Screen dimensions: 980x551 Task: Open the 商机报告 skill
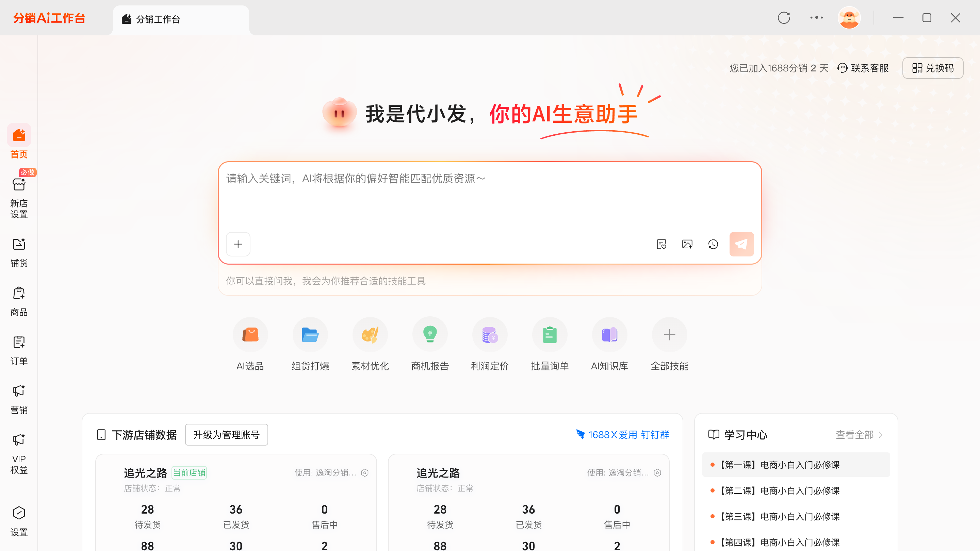click(430, 344)
